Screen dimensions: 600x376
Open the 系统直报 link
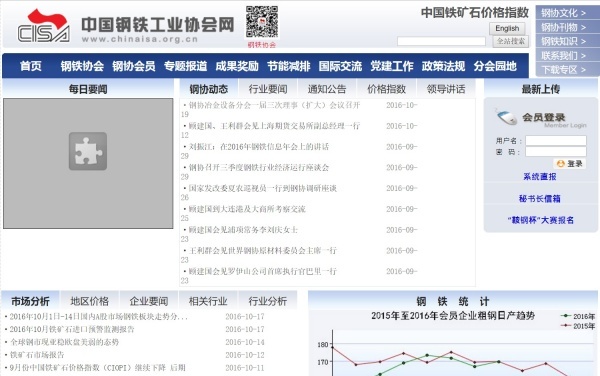[x=540, y=176]
